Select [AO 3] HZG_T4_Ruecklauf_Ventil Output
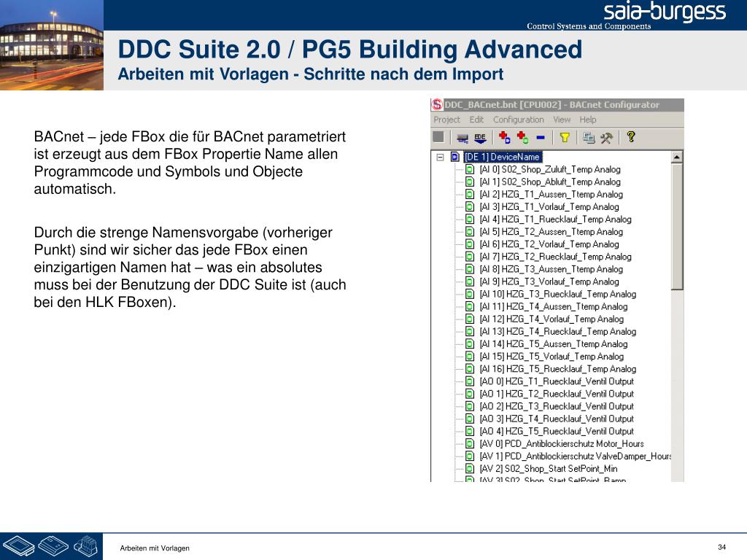Image resolution: width=747 pixels, height=560 pixels. click(x=557, y=419)
